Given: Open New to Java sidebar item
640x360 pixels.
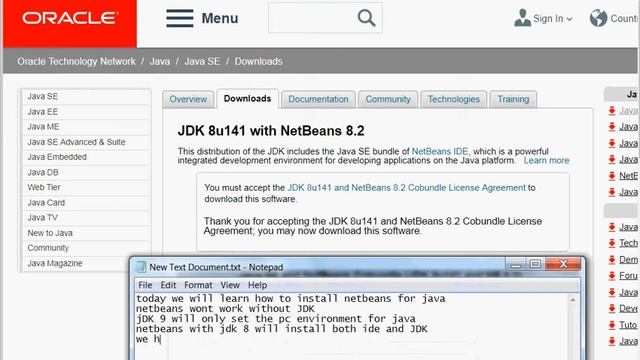Looking at the screenshot, I should tap(86, 233).
